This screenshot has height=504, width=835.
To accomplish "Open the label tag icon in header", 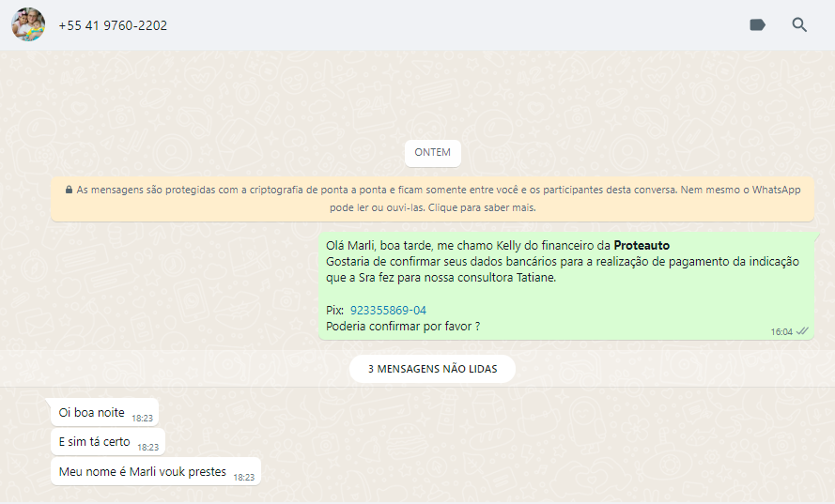I will [757, 25].
